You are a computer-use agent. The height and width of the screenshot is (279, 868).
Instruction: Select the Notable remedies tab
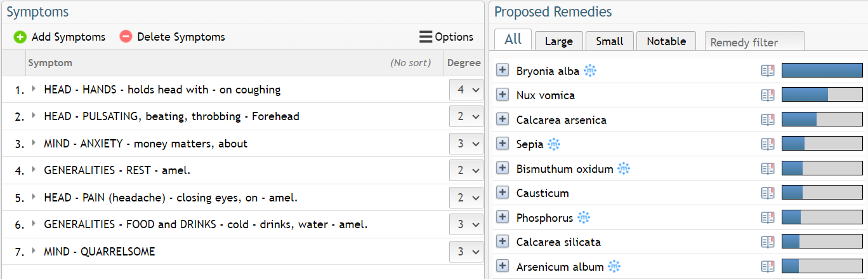[666, 41]
